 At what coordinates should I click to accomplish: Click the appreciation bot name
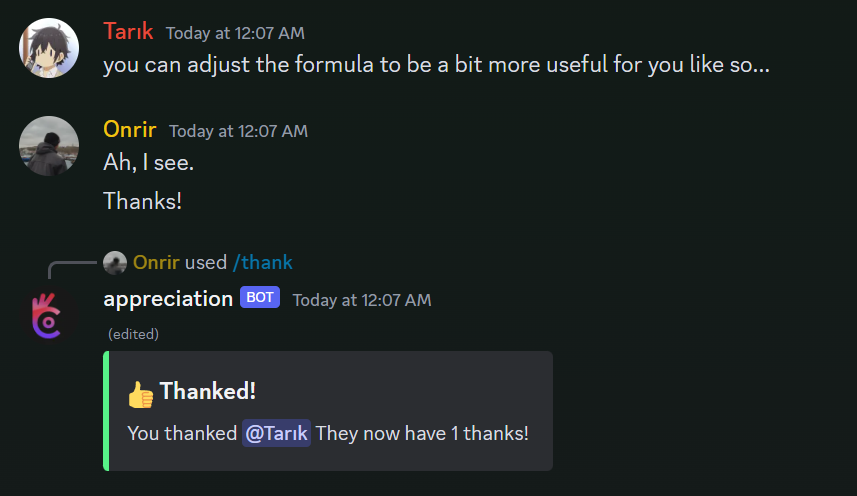[x=168, y=298]
